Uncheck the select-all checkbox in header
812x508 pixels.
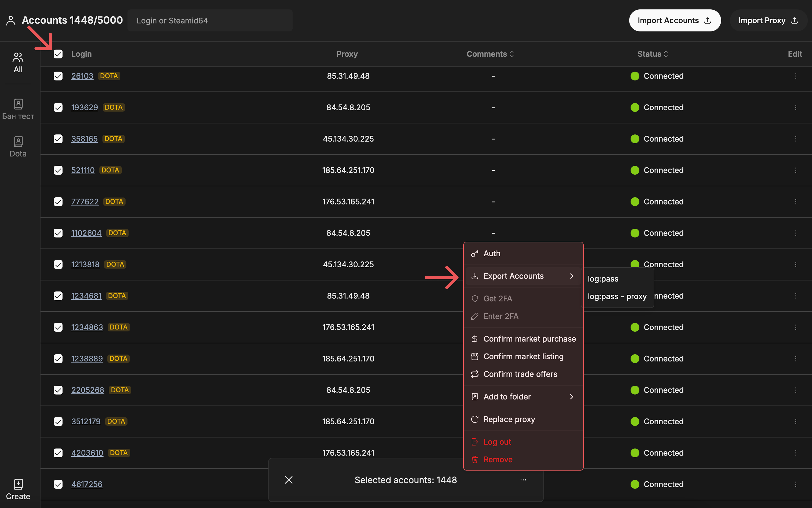point(58,54)
